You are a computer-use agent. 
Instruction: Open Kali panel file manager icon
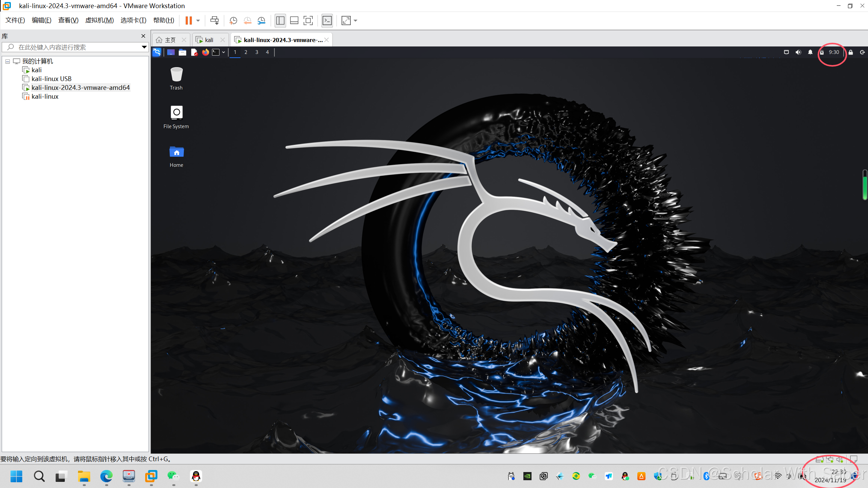(182, 52)
